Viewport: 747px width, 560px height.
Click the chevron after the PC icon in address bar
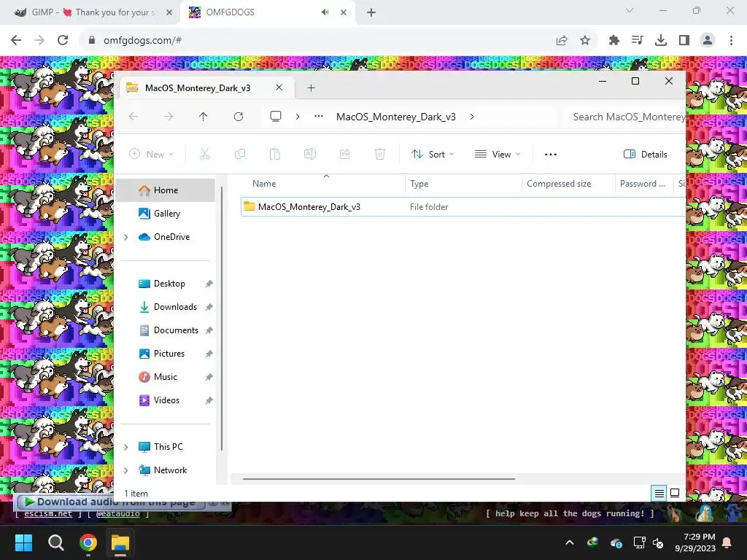click(298, 117)
